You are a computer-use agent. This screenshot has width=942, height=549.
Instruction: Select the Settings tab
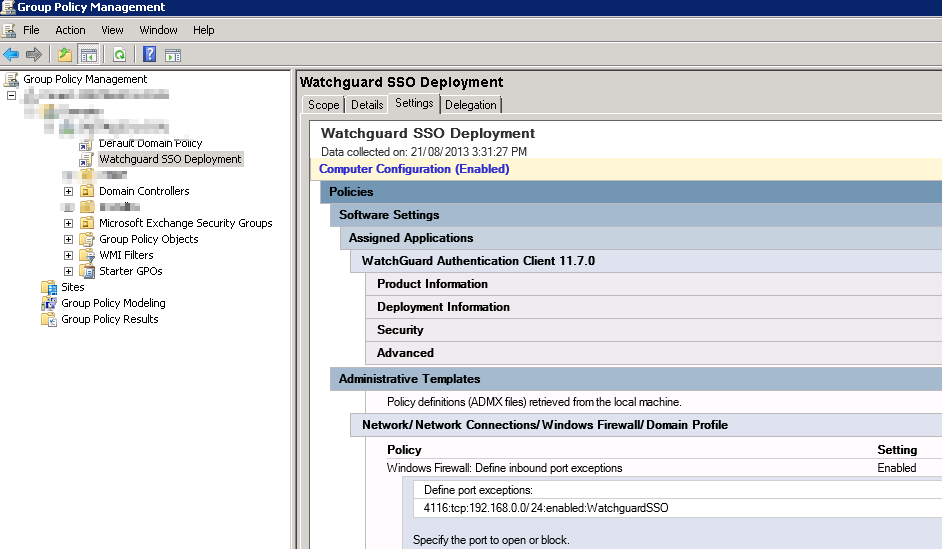414,103
